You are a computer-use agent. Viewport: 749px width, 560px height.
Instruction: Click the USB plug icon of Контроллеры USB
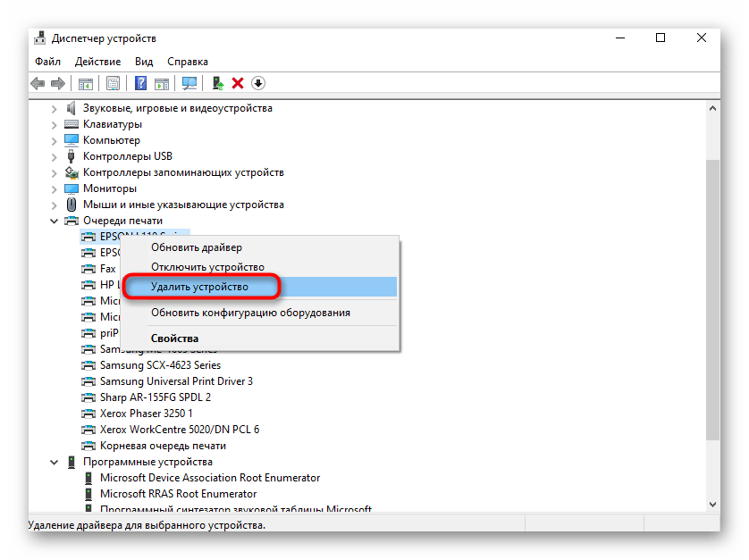[72, 156]
